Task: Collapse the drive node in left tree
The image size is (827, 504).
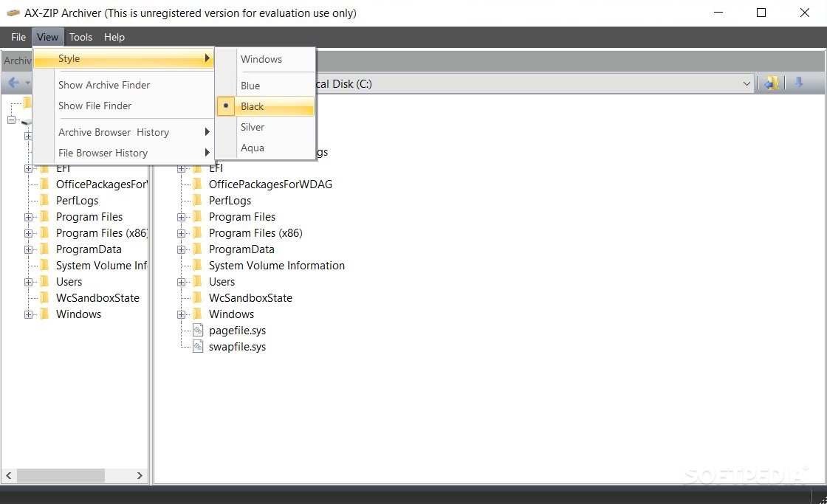Action: (11, 120)
